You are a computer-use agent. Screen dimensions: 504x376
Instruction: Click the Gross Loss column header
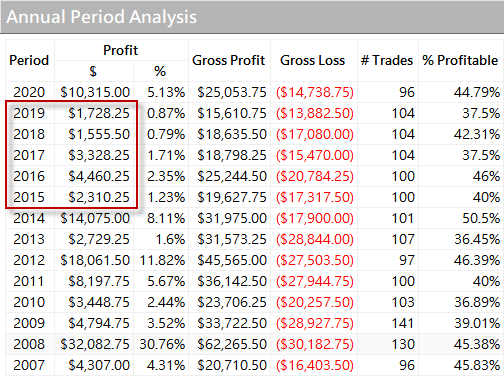(313, 60)
